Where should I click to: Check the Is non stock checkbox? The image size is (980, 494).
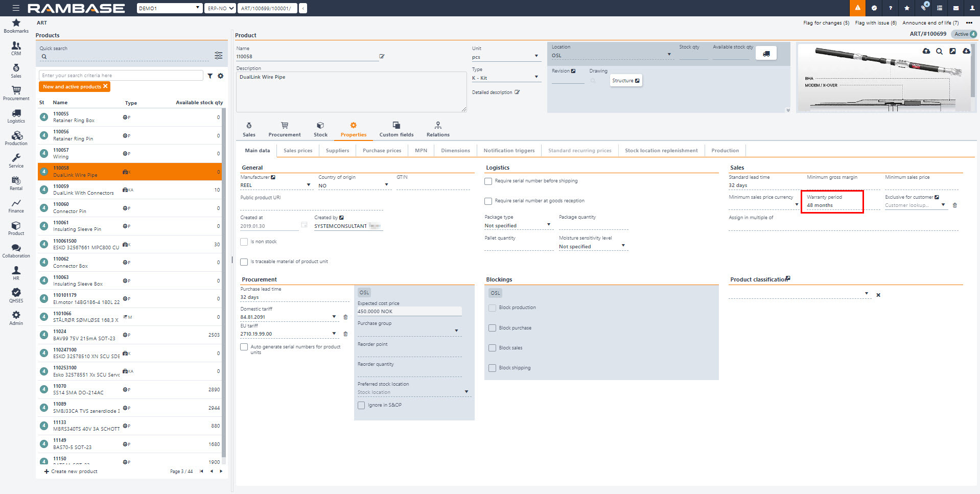pyautogui.click(x=244, y=242)
